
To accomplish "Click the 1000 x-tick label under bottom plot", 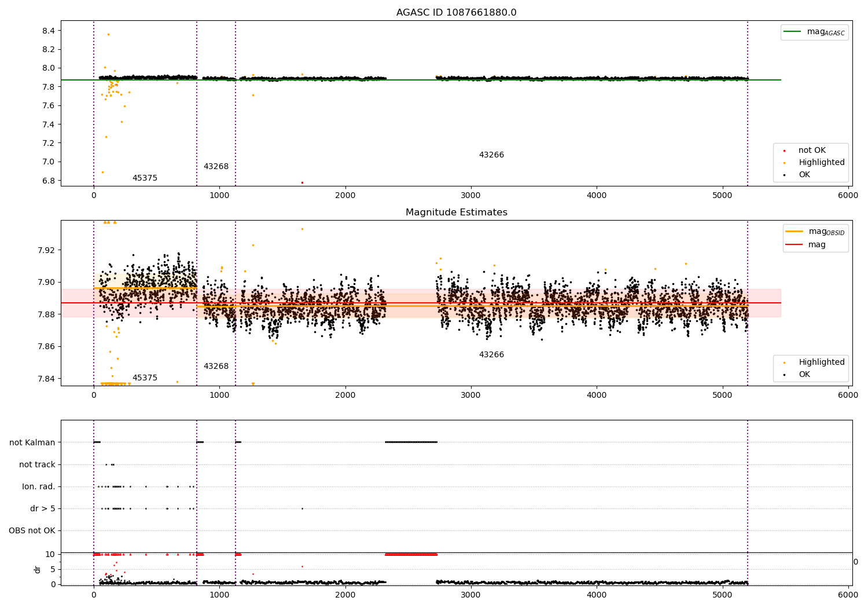I will 219,595.
